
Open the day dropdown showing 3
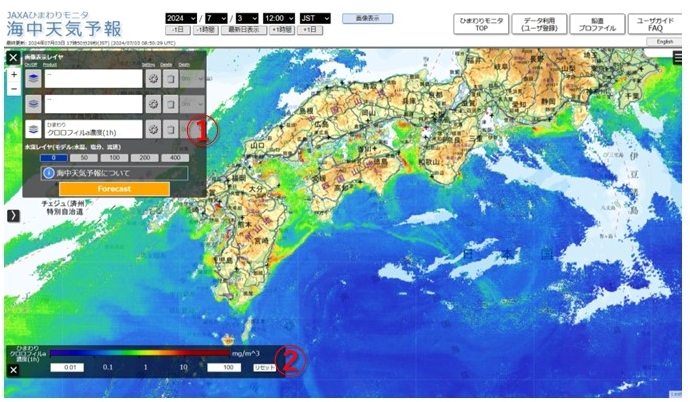point(247,18)
